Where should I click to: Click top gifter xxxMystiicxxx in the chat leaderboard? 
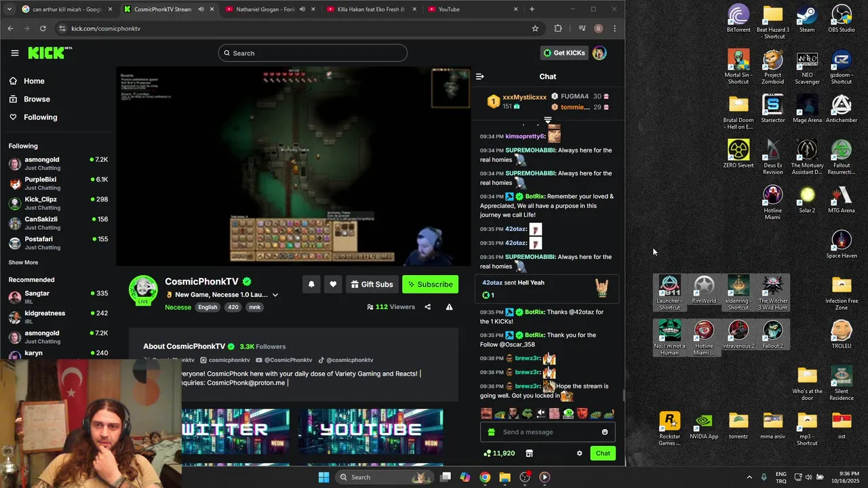[524, 97]
